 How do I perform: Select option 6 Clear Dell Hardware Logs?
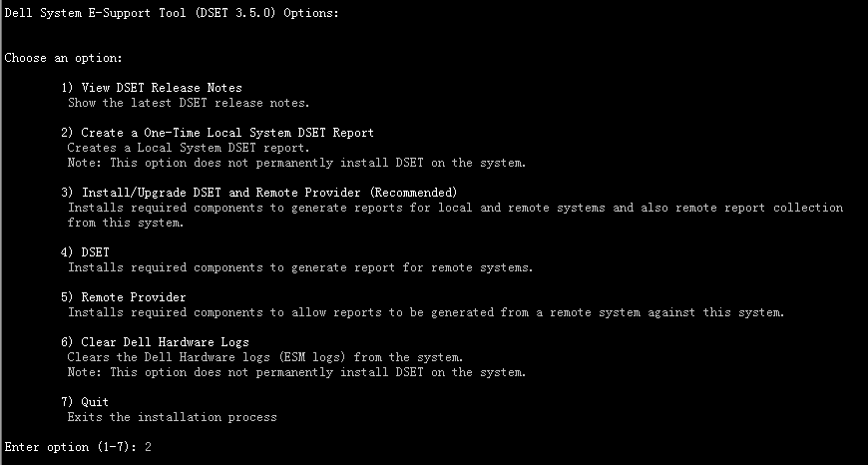155,342
